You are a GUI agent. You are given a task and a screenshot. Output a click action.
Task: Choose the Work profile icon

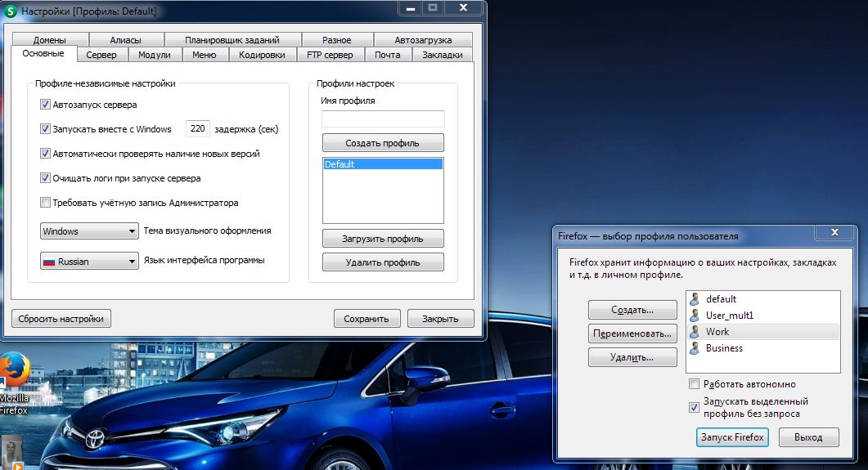695,332
